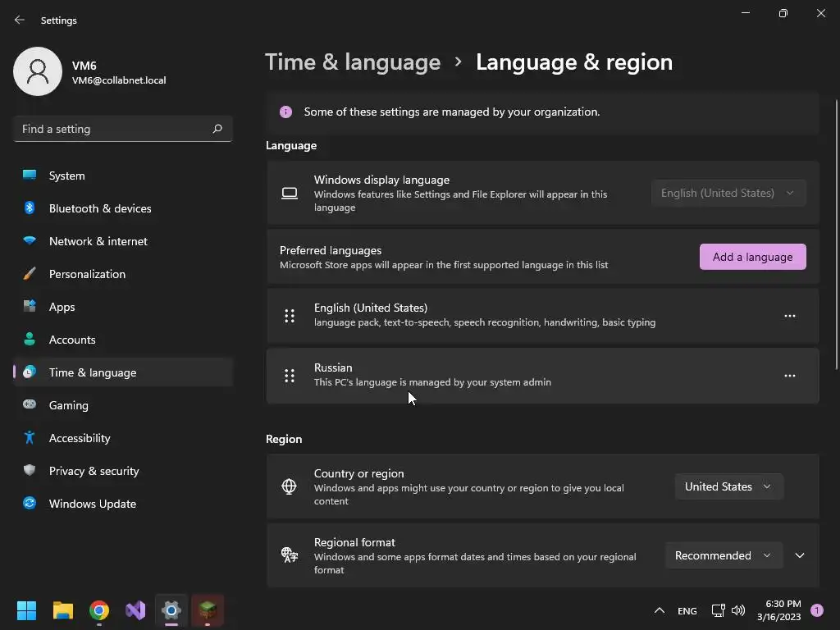This screenshot has width=840, height=630.
Task: Click the Privacy shield icon
Action: pyautogui.click(x=30, y=470)
